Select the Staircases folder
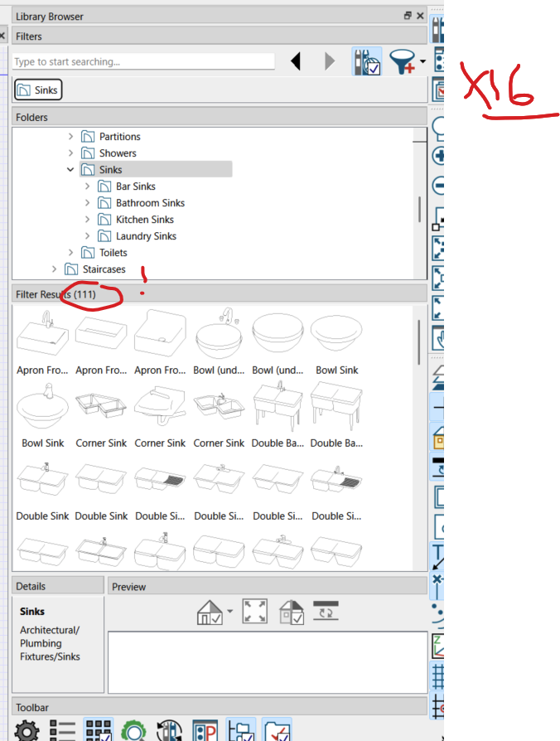This screenshot has width=560, height=741. pyautogui.click(x=95, y=269)
